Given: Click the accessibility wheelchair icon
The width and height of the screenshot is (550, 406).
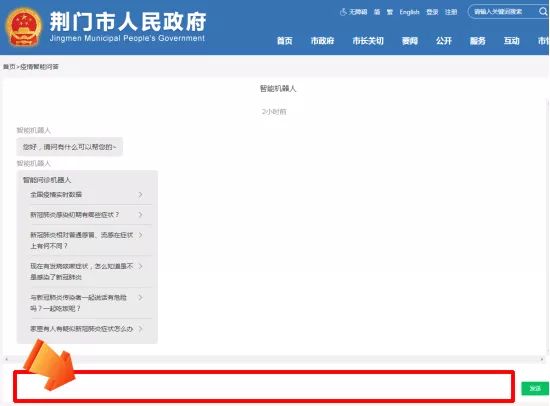Looking at the screenshot, I should (343, 12).
